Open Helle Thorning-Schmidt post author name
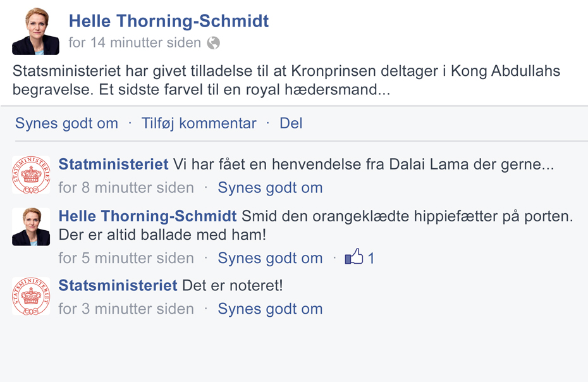Screen dimensions: 588x382 point(169,21)
